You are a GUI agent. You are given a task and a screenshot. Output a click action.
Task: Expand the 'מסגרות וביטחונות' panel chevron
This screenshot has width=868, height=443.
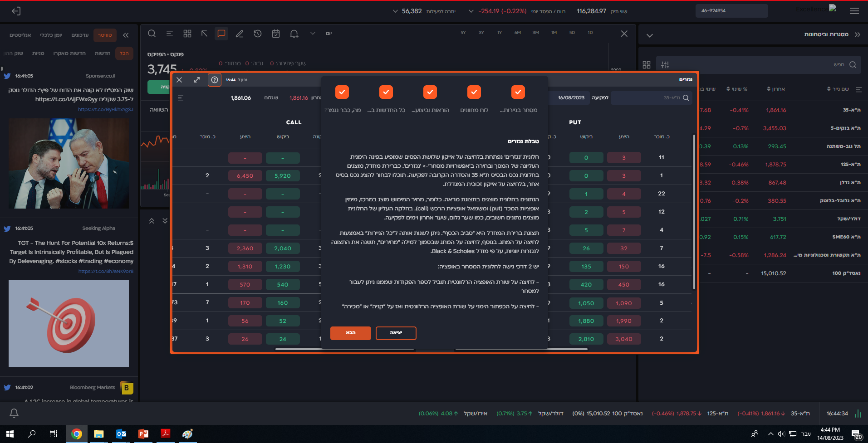[650, 35]
